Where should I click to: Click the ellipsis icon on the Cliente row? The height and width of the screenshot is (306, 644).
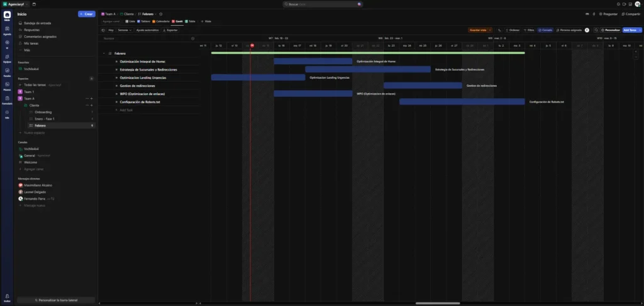pyautogui.click(x=87, y=105)
